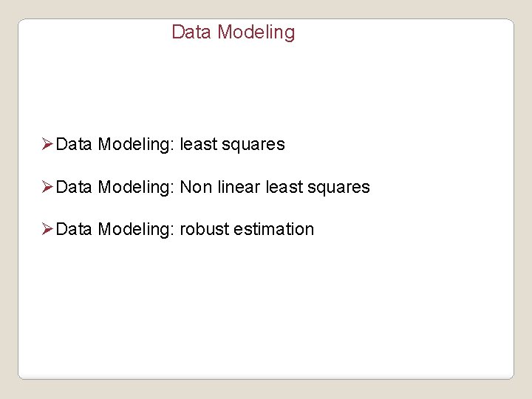Click "Data" in the robust estimation bullet
The image size is (532, 399).
coord(73,229)
